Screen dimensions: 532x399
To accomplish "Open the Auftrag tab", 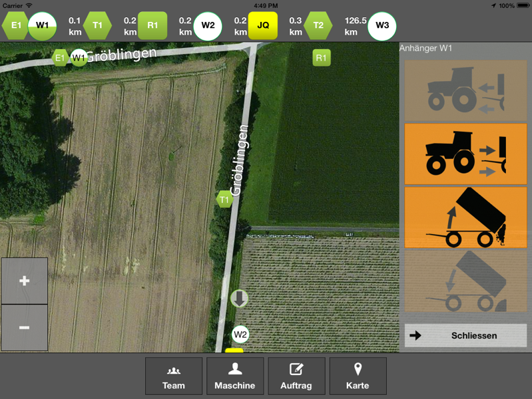I will [296, 376].
